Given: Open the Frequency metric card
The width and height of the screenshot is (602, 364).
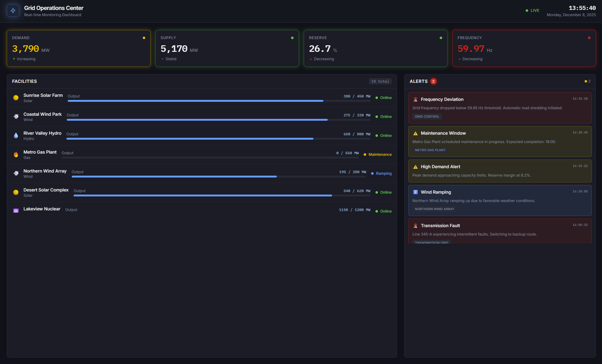Looking at the screenshot, I should pyautogui.click(x=524, y=48).
